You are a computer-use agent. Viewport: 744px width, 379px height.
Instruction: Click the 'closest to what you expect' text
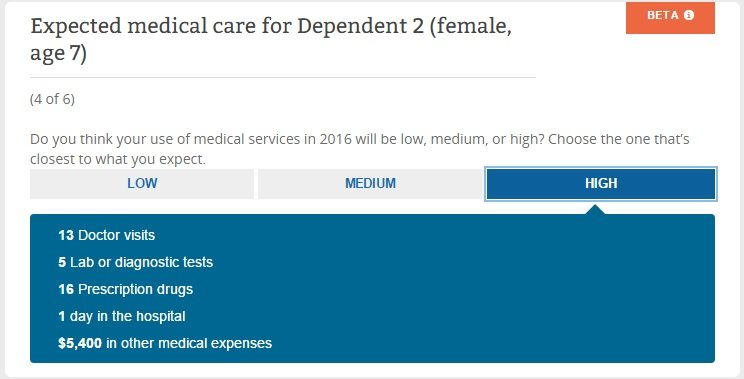pos(118,159)
